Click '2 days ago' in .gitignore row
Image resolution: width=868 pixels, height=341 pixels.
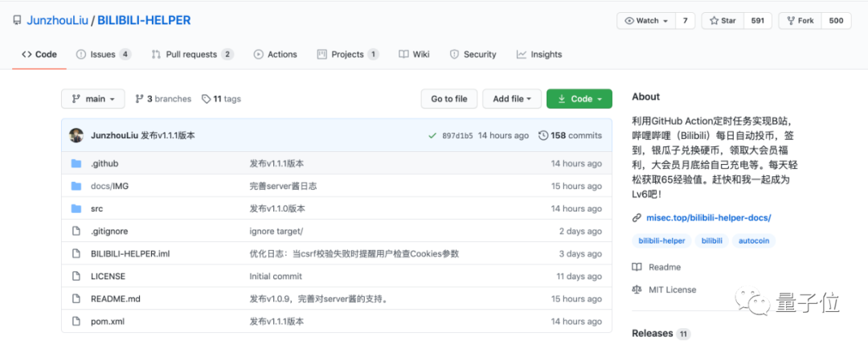click(581, 232)
